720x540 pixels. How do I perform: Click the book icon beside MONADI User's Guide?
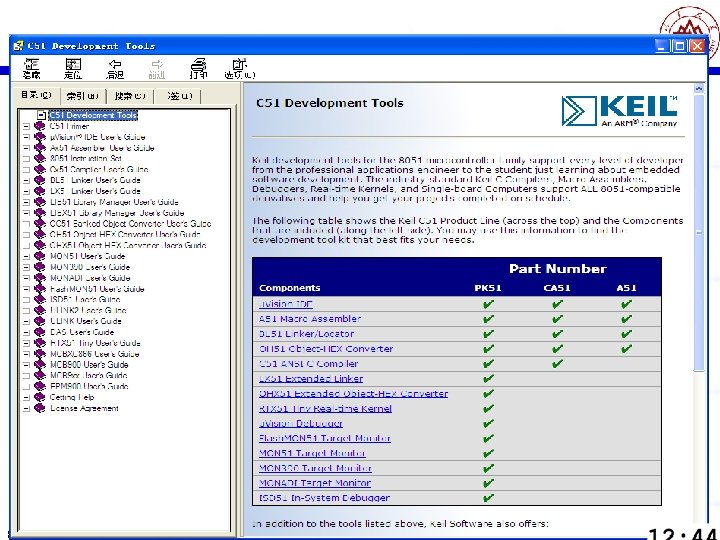40,278
